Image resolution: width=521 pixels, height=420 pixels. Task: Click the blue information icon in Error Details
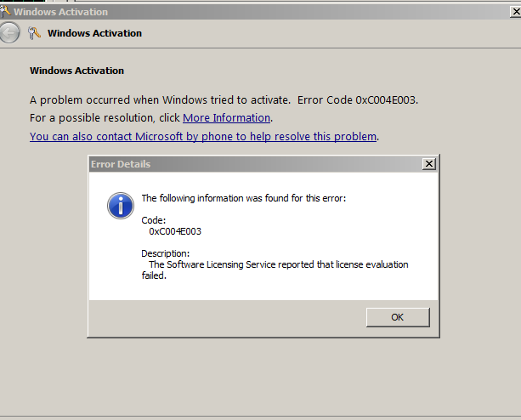point(120,205)
